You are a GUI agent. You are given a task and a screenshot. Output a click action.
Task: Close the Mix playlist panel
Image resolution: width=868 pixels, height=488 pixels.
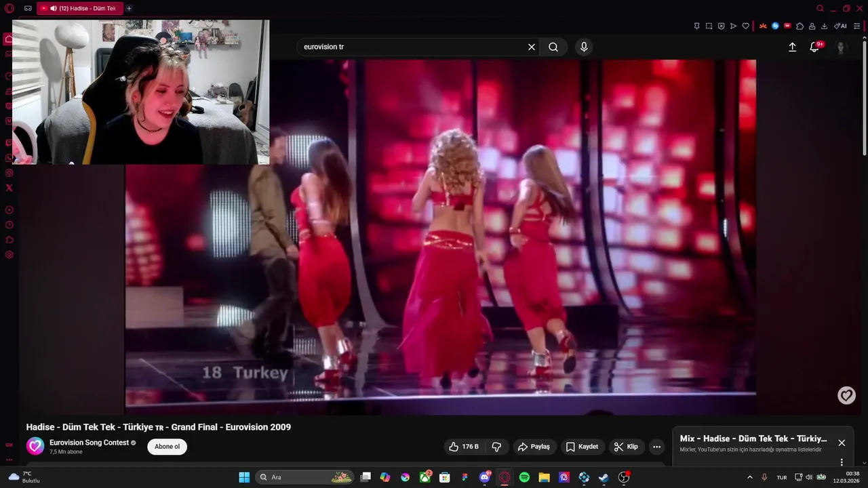point(842,443)
